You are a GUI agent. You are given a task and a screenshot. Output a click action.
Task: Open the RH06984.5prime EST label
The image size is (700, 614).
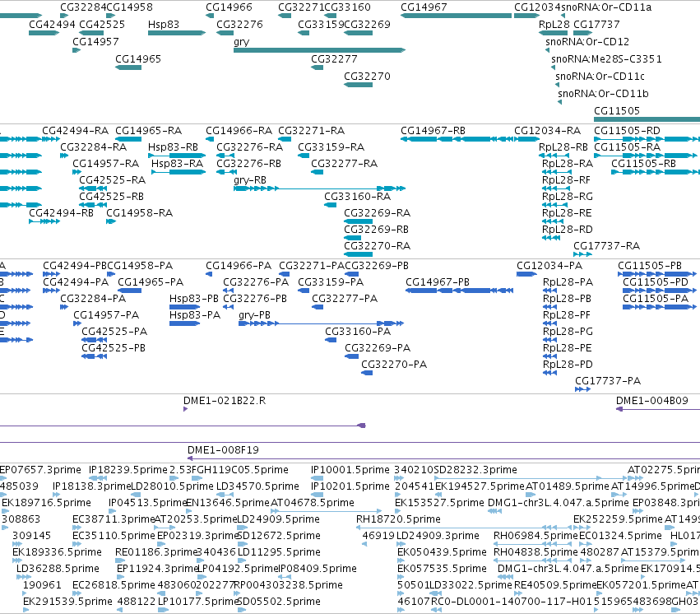(535, 536)
